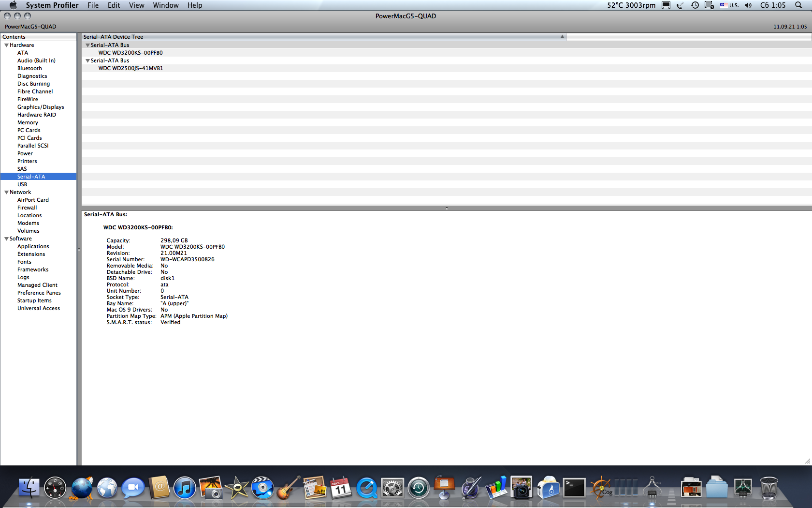
Task: Select Graphics/Displays in the sidebar
Action: [x=41, y=107]
